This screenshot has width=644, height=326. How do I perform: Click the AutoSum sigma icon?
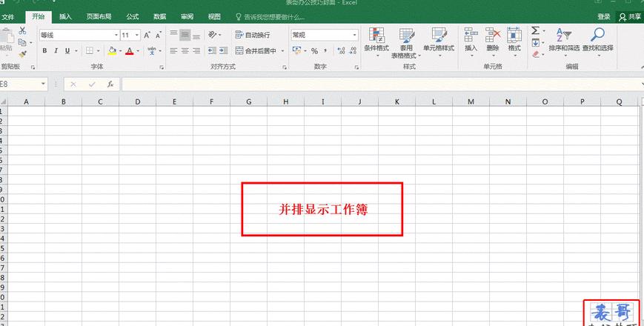point(535,31)
